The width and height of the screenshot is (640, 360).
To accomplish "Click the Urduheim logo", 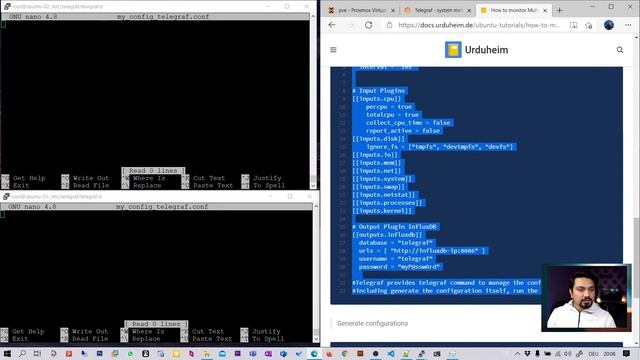I will point(476,50).
